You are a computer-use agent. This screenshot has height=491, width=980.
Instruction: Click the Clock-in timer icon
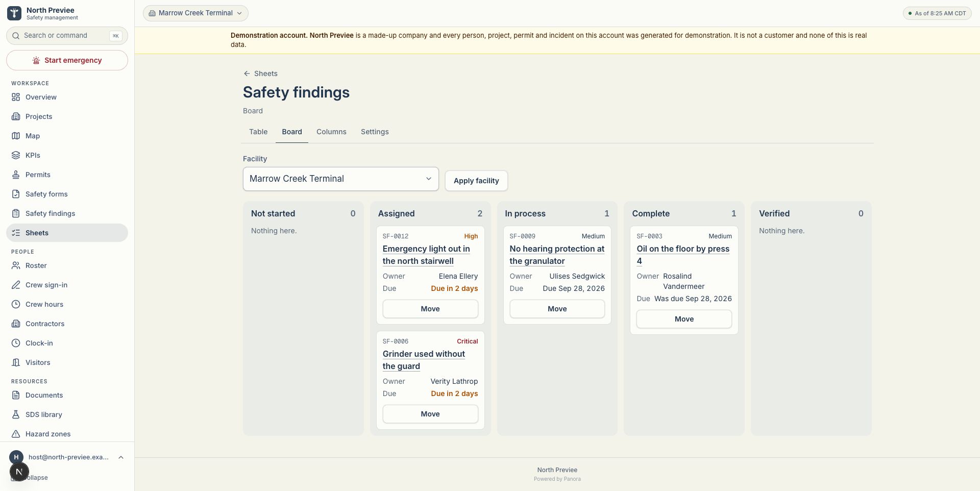click(x=16, y=343)
